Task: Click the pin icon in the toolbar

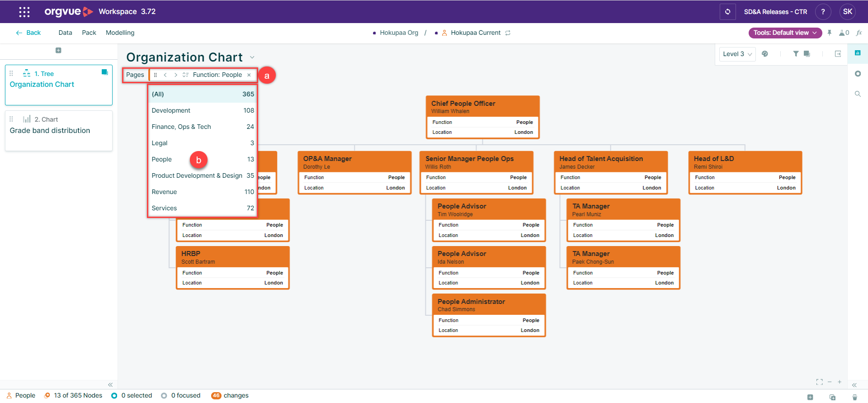Action: click(x=829, y=33)
